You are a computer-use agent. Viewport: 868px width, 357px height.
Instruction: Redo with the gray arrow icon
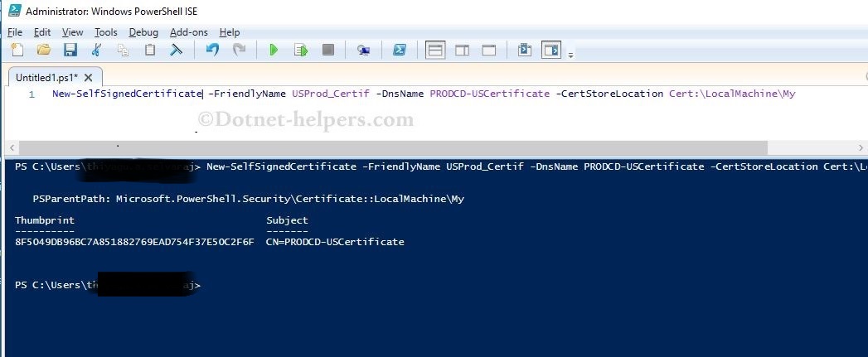[239, 50]
